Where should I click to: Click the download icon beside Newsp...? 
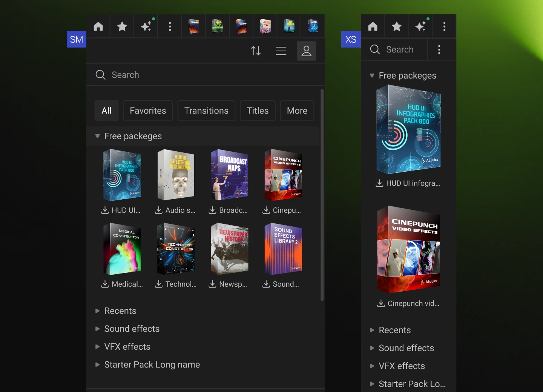click(213, 284)
